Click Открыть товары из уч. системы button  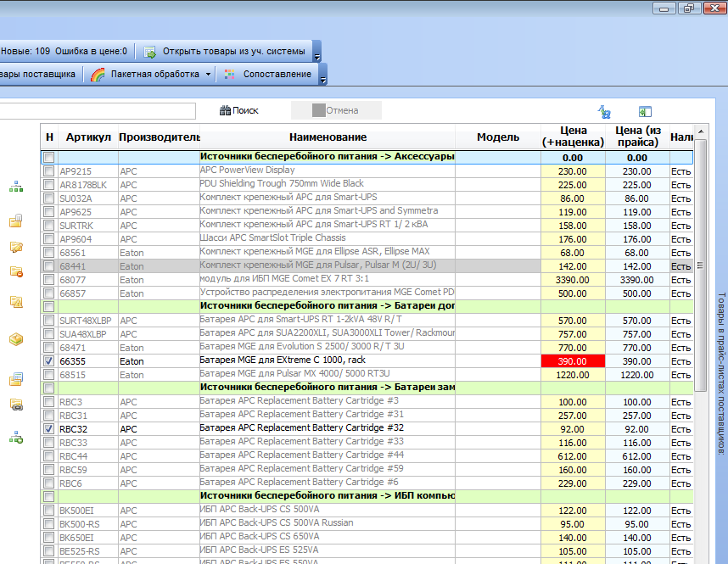pyautogui.click(x=225, y=52)
